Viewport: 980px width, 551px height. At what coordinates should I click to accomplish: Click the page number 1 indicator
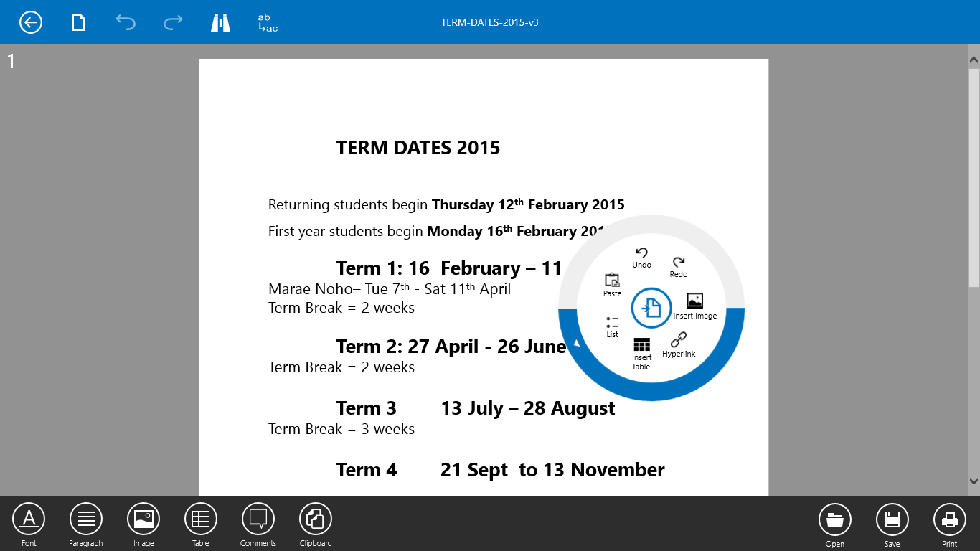[11, 62]
